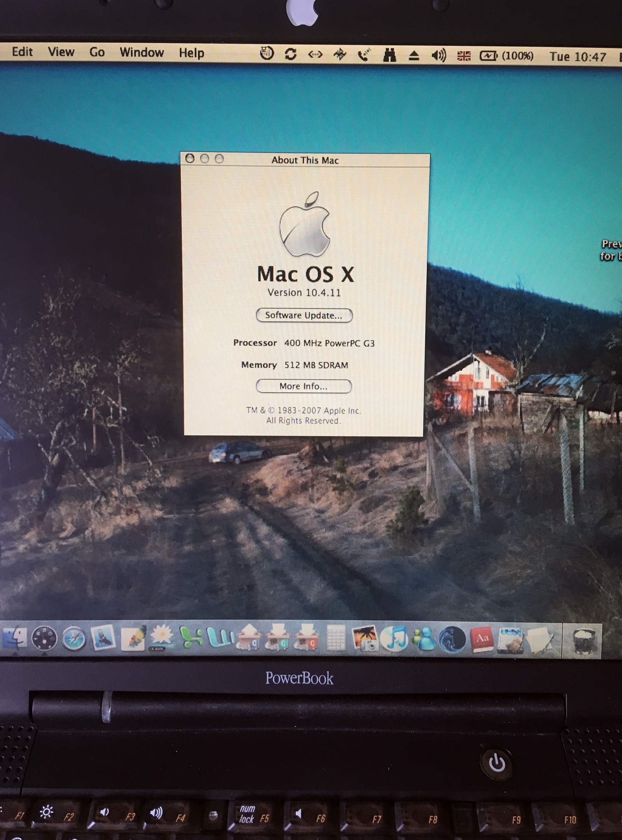This screenshot has width=622, height=840.
Task: Open the volume control in menu bar
Action: point(439,56)
